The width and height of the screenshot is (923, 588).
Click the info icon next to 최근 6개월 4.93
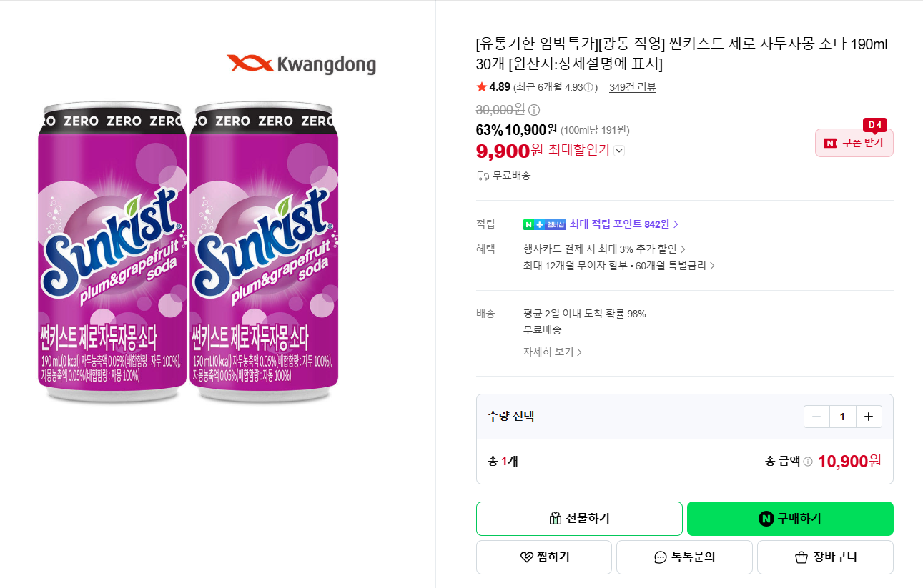588,87
